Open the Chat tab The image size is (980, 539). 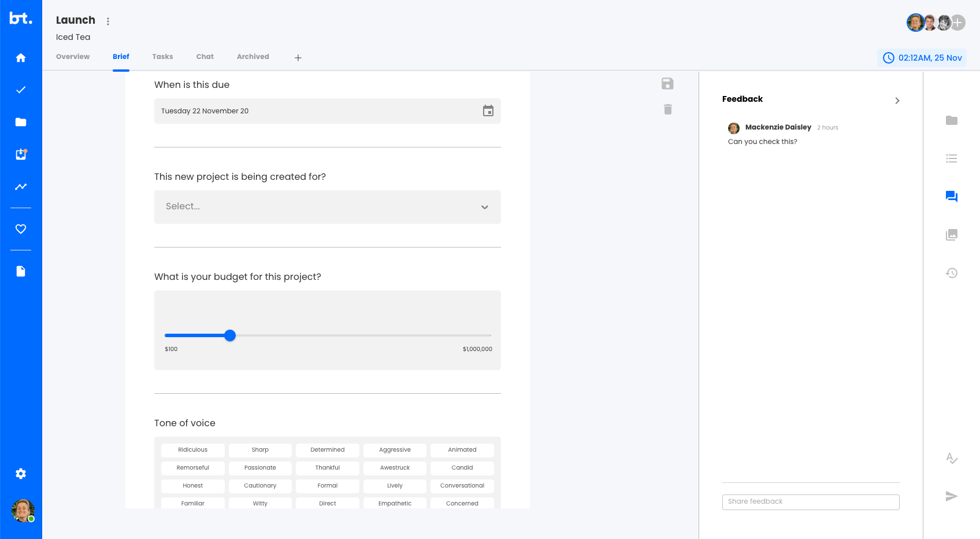tap(205, 57)
